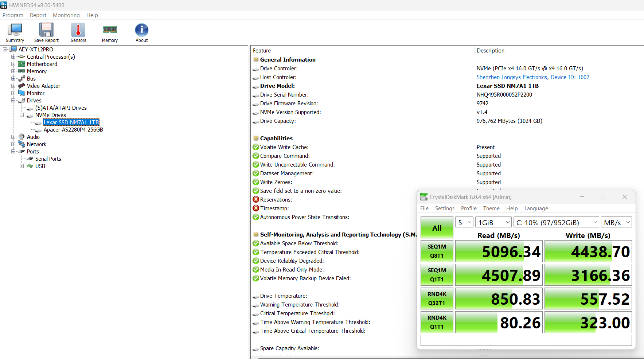The height and width of the screenshot is (359, 644).
Task: Select Lexar SSD NM7A1 1TB drive
Action: click(71, 122)
